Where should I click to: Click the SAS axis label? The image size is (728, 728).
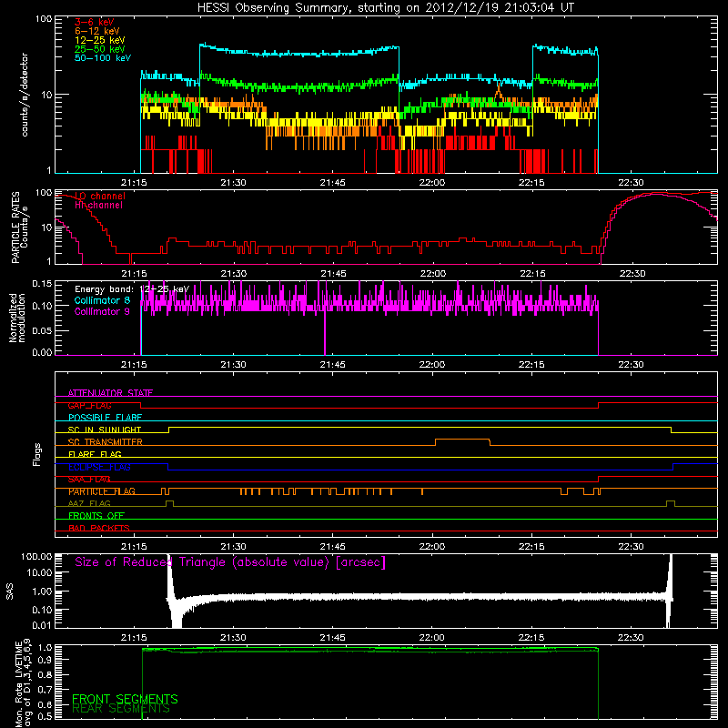point(10,591)
